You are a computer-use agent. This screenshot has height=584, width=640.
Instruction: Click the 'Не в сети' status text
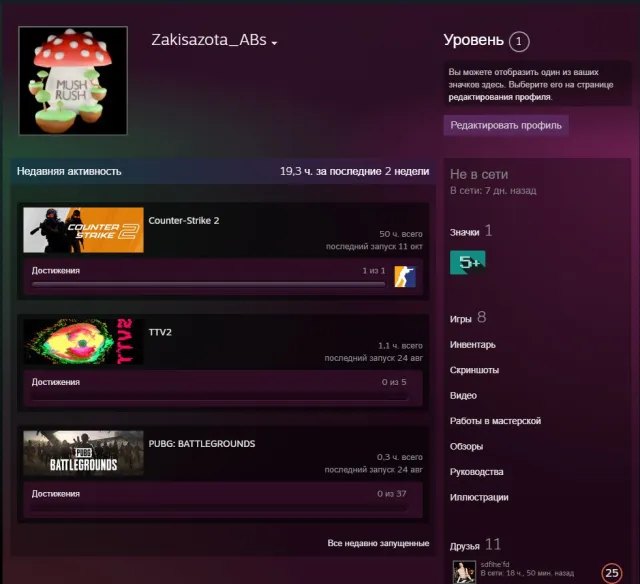click(x=479, y=175)
